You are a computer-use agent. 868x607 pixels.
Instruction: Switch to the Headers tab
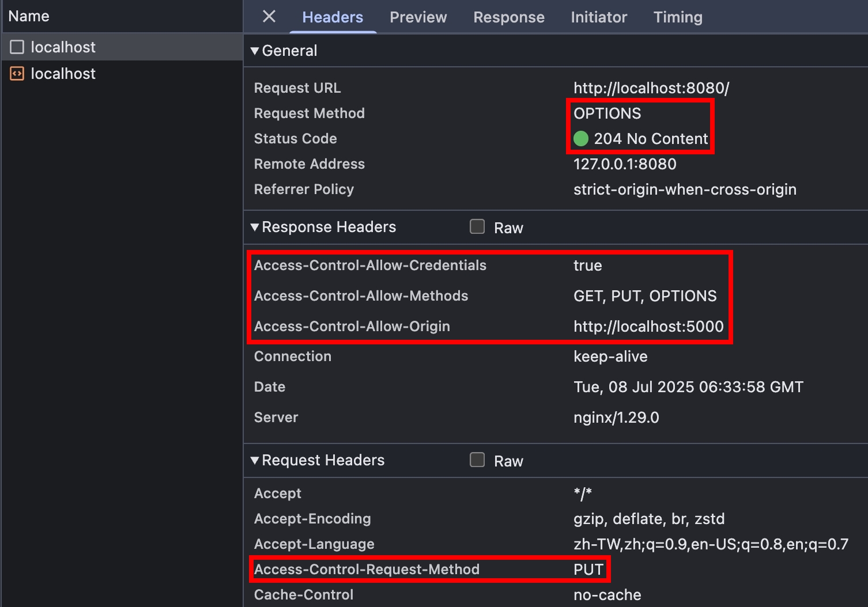[333, 17]
